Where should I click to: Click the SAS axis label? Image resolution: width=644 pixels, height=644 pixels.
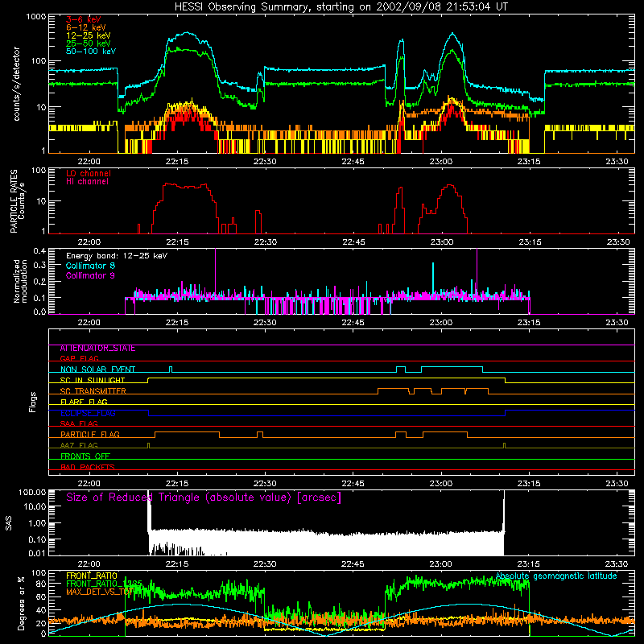8,523
